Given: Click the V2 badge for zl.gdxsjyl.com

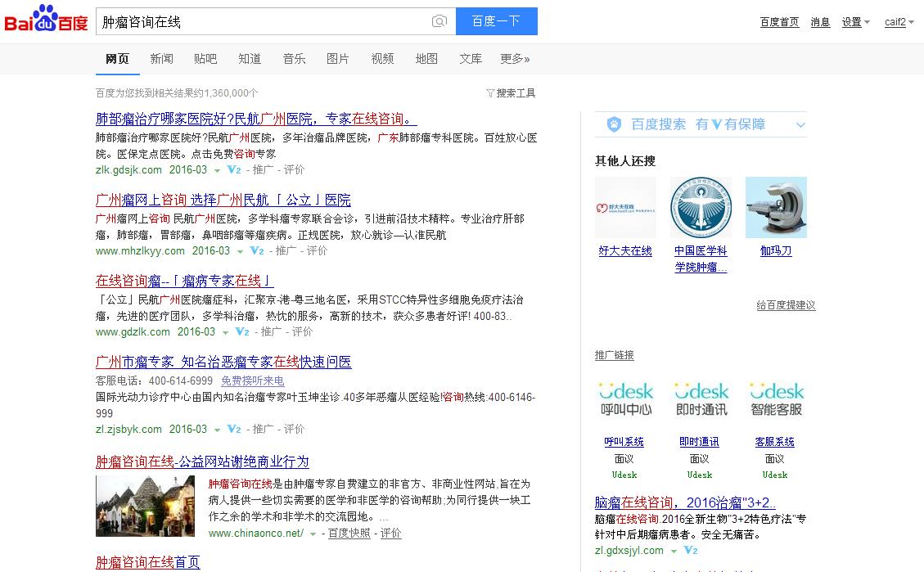Looking at the screenshot, I should pyautogui.click(x=691, y=550).
